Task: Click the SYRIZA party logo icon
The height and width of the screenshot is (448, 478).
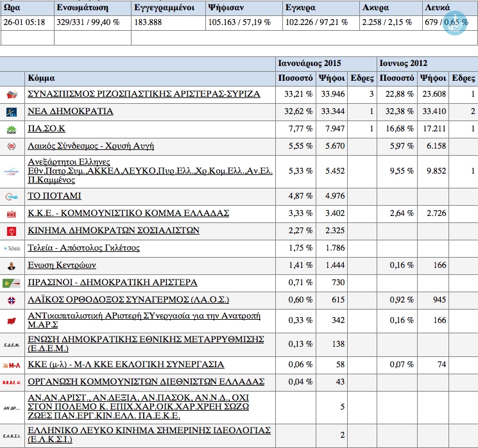Action: click(x=12, y=95)
